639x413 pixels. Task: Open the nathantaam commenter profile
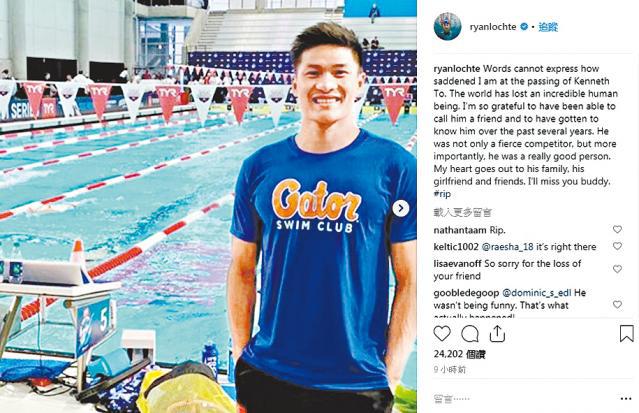point(460,230)
